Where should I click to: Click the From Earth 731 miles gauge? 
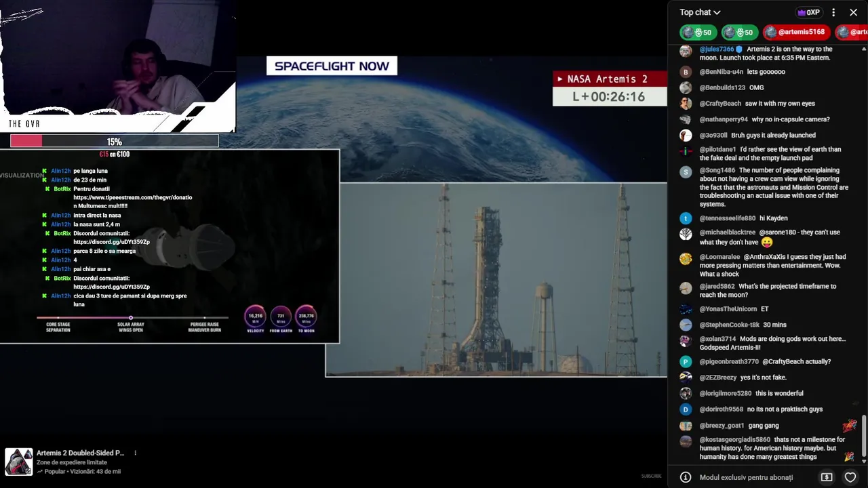[281, 317]
